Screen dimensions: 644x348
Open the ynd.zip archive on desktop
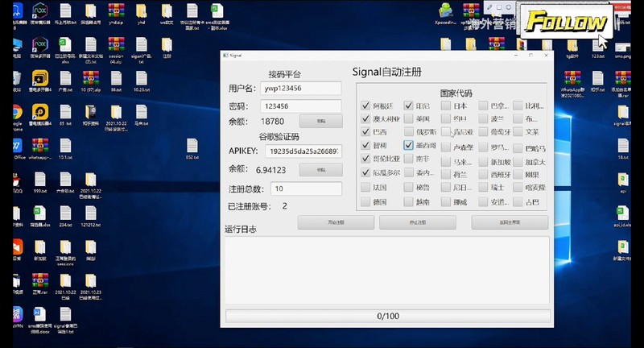pos(116,14)
